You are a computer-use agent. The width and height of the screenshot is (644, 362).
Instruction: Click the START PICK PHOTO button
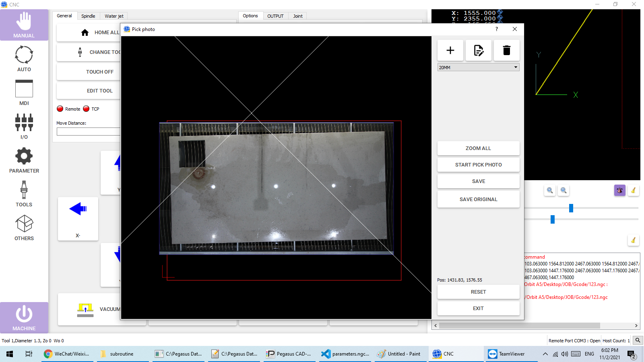click(478, 165)
